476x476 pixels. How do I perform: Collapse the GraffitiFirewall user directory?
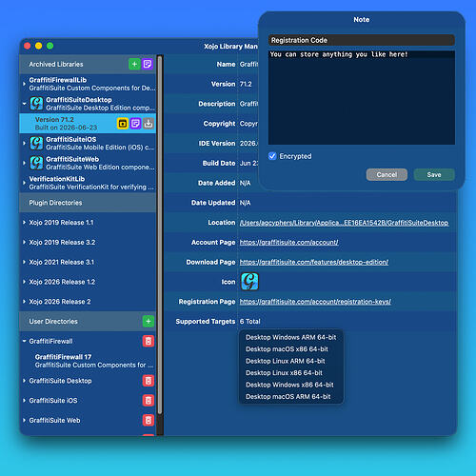pyautogui.click(x=24, y=341)
